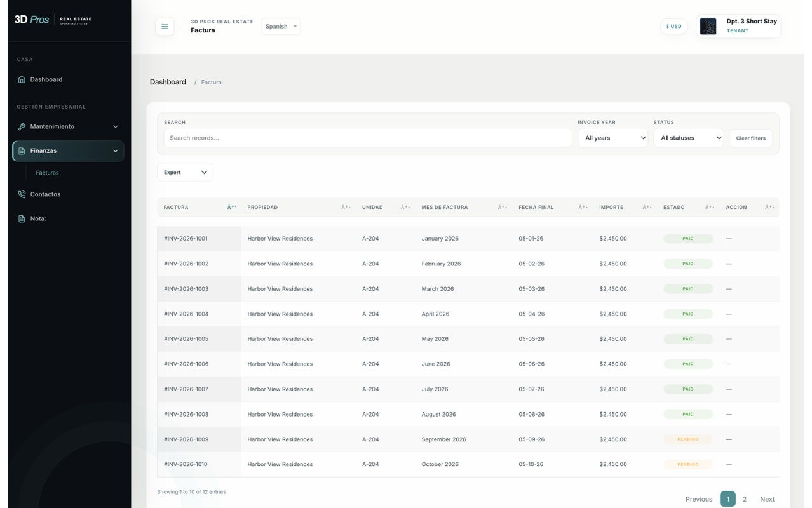Click the 3D Pros logo

coord(53,20)
